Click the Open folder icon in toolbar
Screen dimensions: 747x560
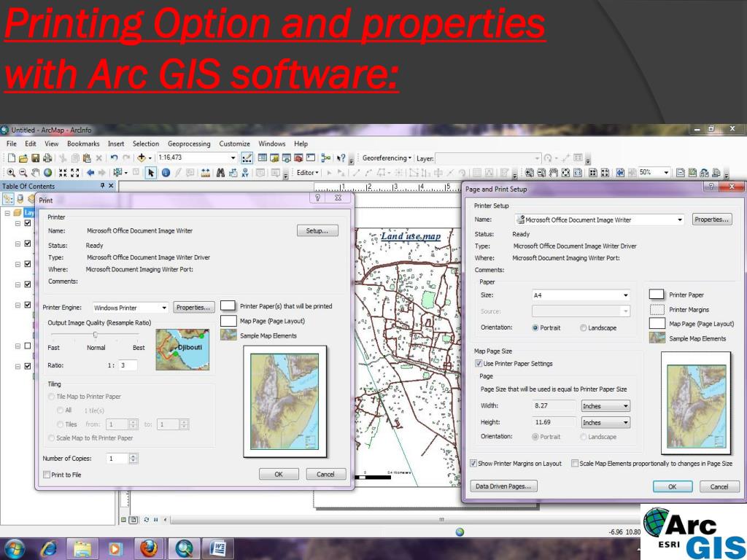(23, 158)
